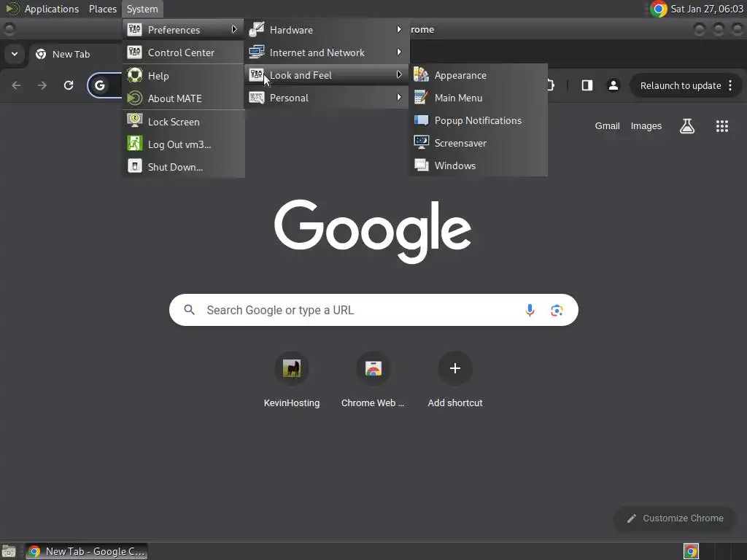Click Log Out vm3...
The image size is (747, 560).
coord(183,144)
